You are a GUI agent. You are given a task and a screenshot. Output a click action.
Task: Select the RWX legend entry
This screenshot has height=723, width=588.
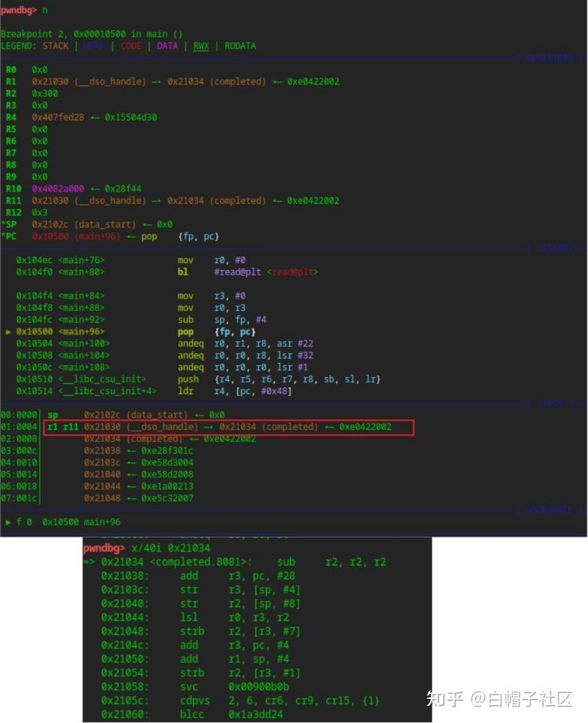[201, 46]
